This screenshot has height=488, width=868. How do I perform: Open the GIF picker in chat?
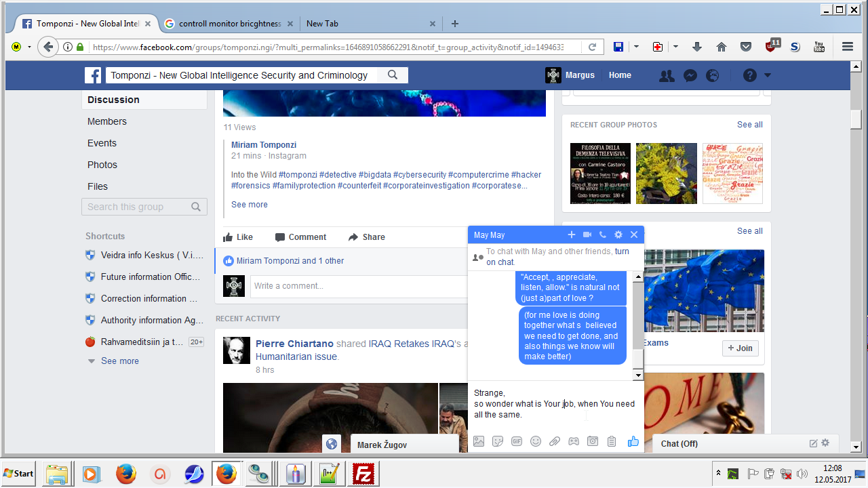517,441
